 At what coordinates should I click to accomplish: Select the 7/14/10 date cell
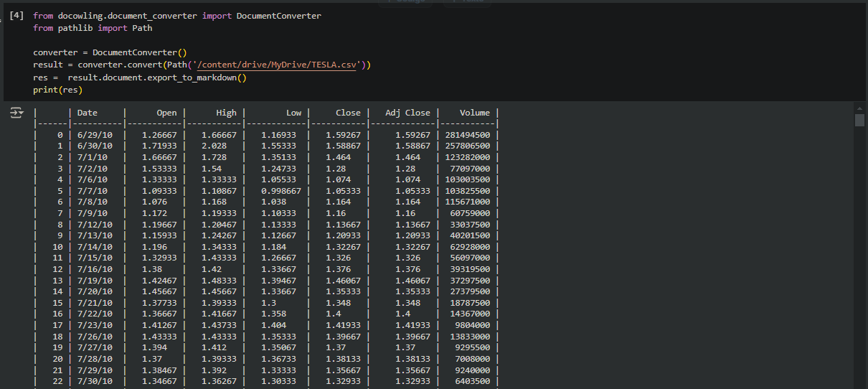click(x=92, y=247)
